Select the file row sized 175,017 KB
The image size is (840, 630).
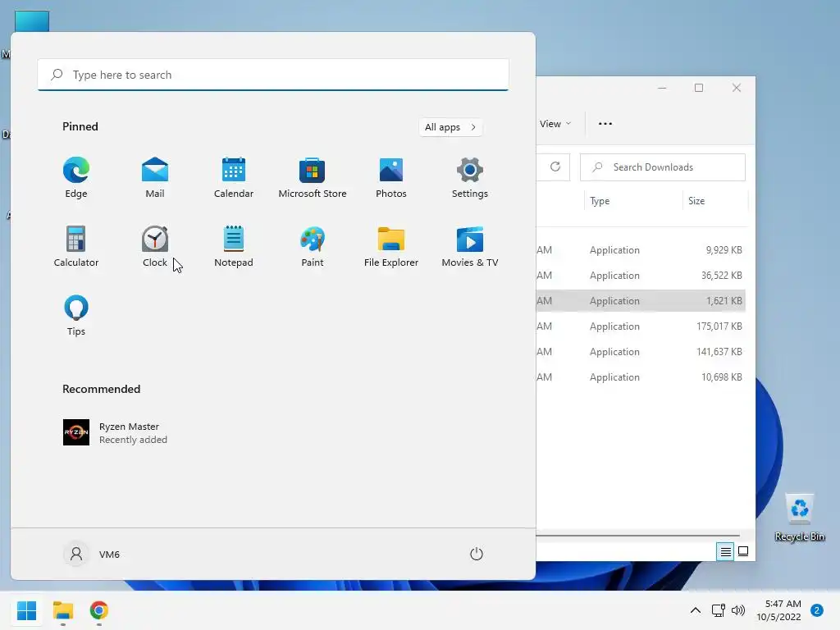641,326
